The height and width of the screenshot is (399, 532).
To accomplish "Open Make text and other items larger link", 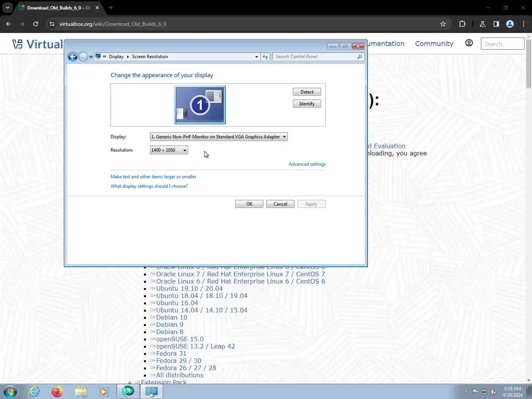I will pos(153,177).
